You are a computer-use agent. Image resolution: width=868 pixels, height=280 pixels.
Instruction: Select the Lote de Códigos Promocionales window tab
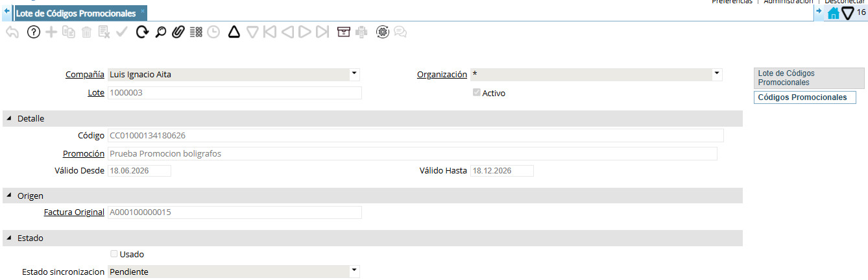pyautogui.click(x=76, y=13)
